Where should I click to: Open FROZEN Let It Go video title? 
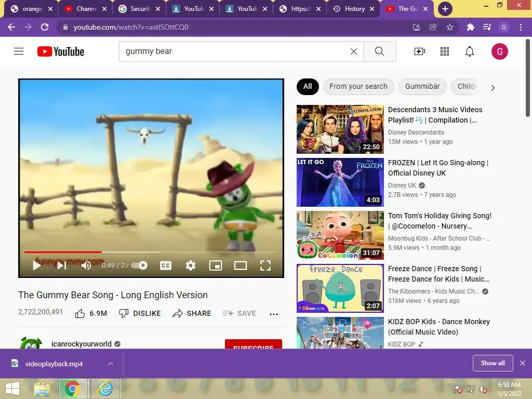click(438, 168)
